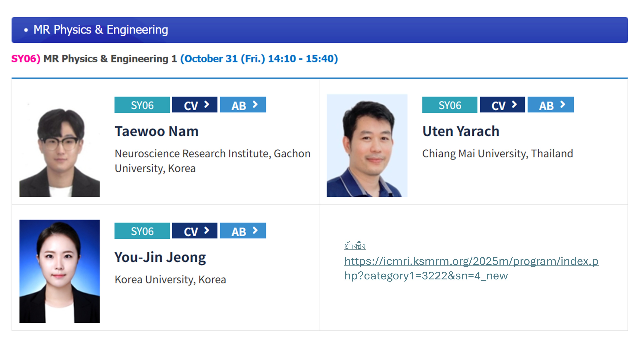The image size is (644, 362).
Task: Click the Taewoo Nam name heading
Action: [x=156, y=131]
